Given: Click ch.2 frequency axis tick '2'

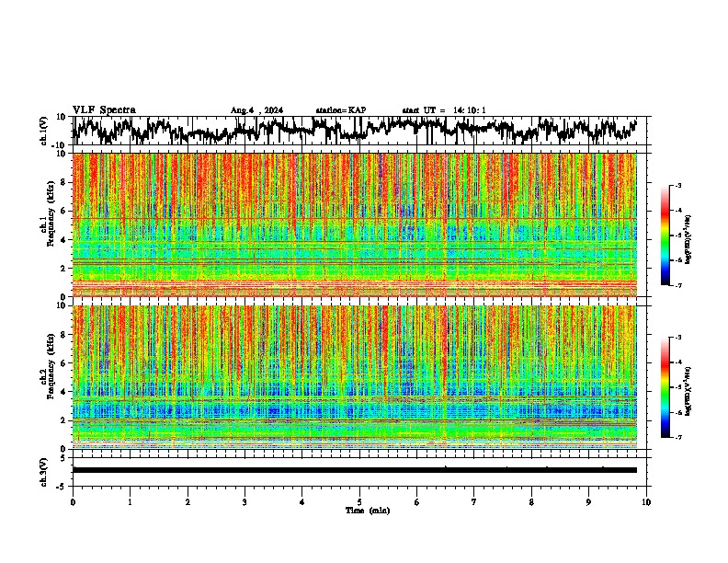Looking at the screenshot, I should [64, 420].
